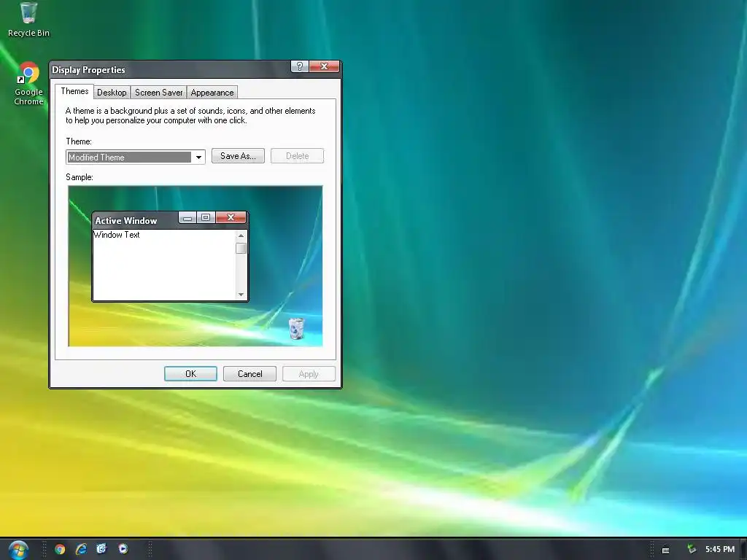Open the Appearance tab
Image resolution: width=747 pixels, height=560 pixels.
coord(212,93)
